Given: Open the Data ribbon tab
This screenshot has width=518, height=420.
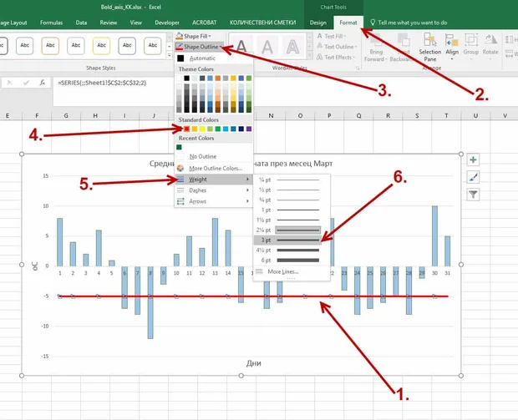Looking at the screenshot, I should [x=81, y=23].
